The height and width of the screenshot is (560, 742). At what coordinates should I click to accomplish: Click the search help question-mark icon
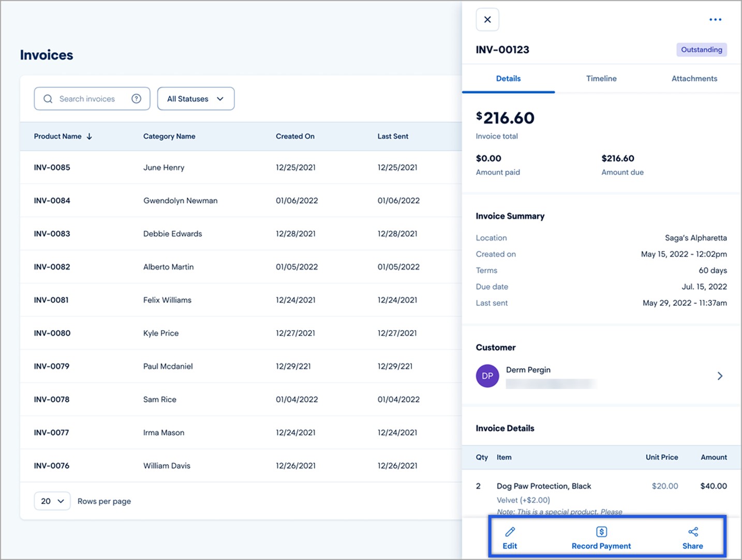(x=136, y=99)
